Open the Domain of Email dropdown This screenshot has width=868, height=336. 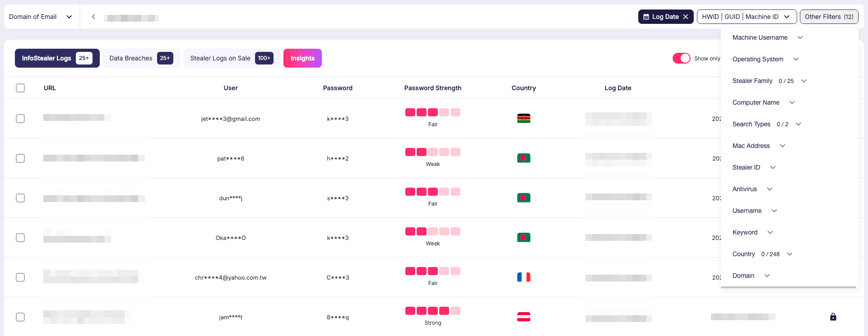pyautogui.click(x=41, y=17)
